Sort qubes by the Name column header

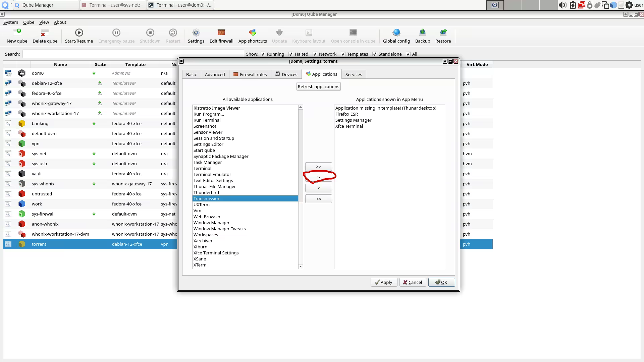click(x=60, y=64)
